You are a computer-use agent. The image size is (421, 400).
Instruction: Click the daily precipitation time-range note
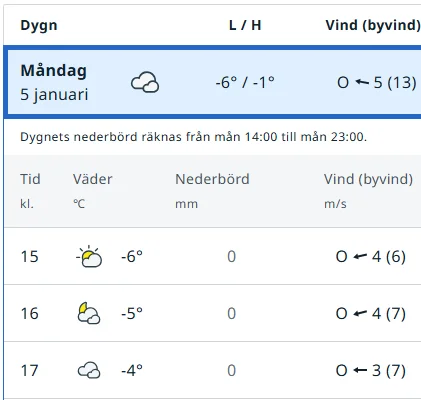coord(193,137)
